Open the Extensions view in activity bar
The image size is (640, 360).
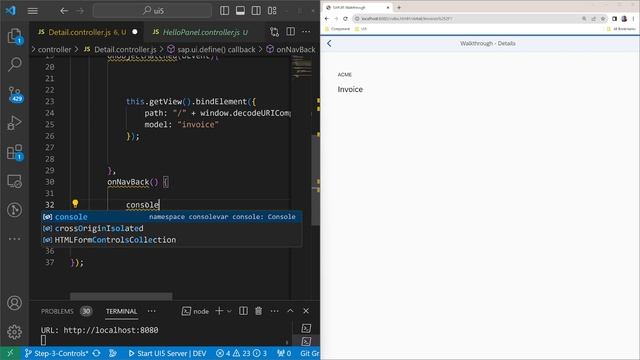[x=15, y=152]
